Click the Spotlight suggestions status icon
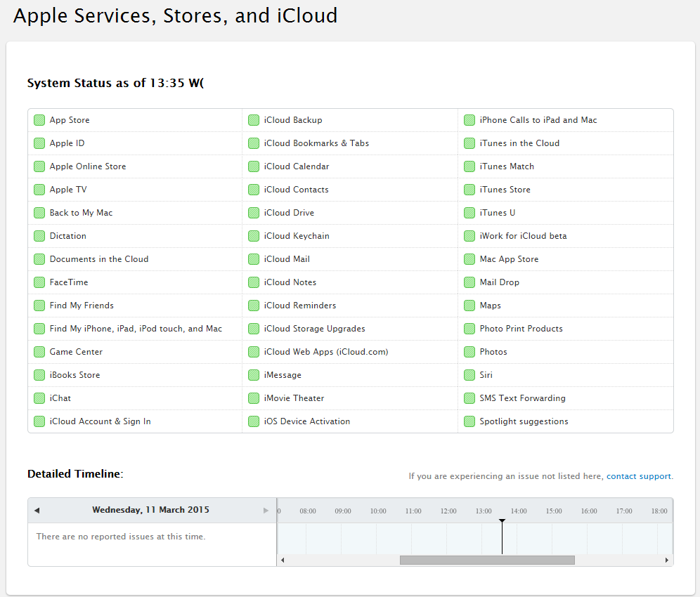The height and width of the screenshot is (597, 700). 469,421
